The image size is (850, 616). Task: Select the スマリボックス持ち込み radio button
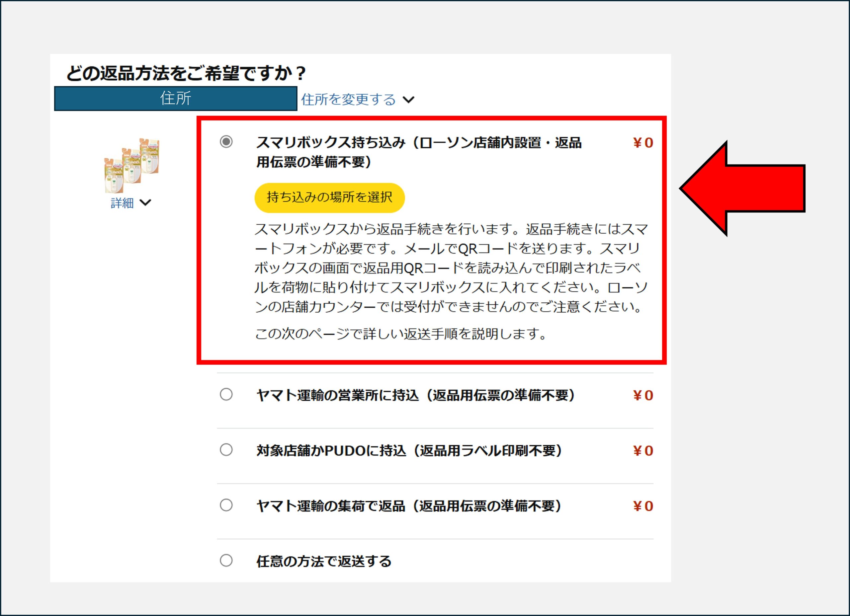pyautogui.click(x=226, y=142)
